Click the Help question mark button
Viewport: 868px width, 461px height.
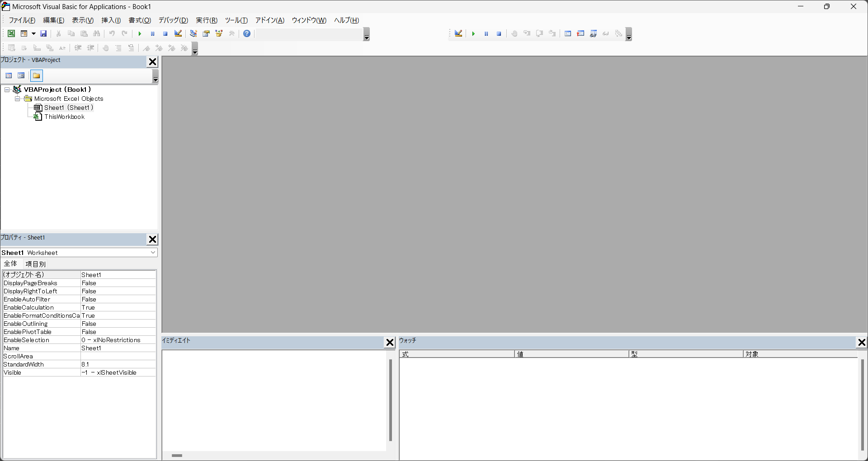click(247, 33)
